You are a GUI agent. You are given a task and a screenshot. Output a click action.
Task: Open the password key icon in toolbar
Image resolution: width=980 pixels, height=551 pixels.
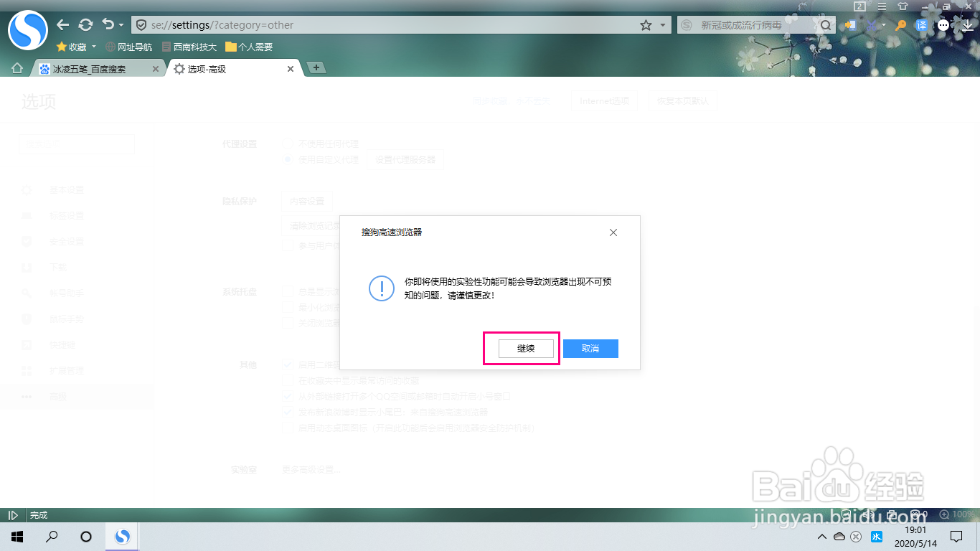click(900, 25)
